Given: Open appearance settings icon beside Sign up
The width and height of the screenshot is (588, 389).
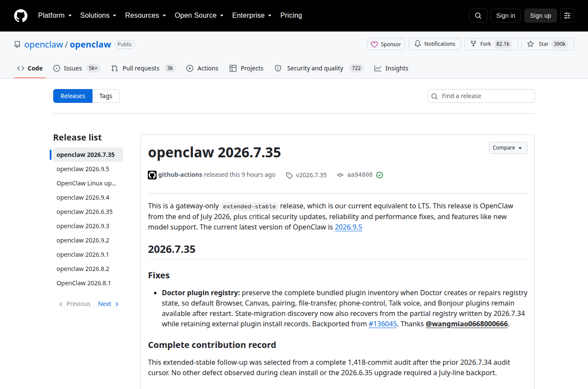Looking at the screenshot, I should coord(567,16).
